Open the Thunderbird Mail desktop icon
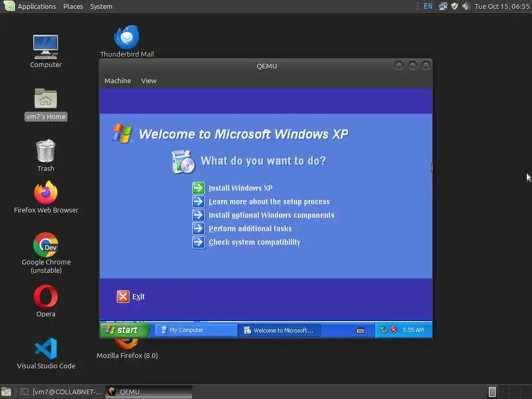Viewport: 532px width, 399px height. pos(127,42)
